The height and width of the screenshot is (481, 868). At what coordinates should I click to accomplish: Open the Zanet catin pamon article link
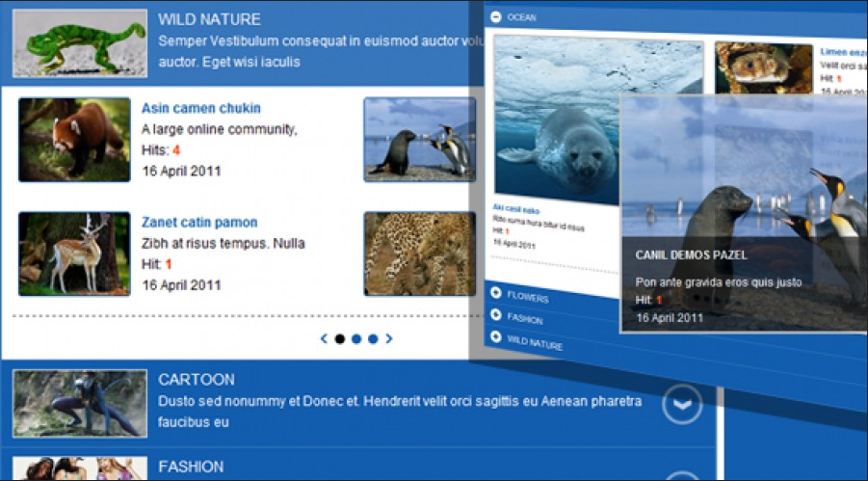199,223
